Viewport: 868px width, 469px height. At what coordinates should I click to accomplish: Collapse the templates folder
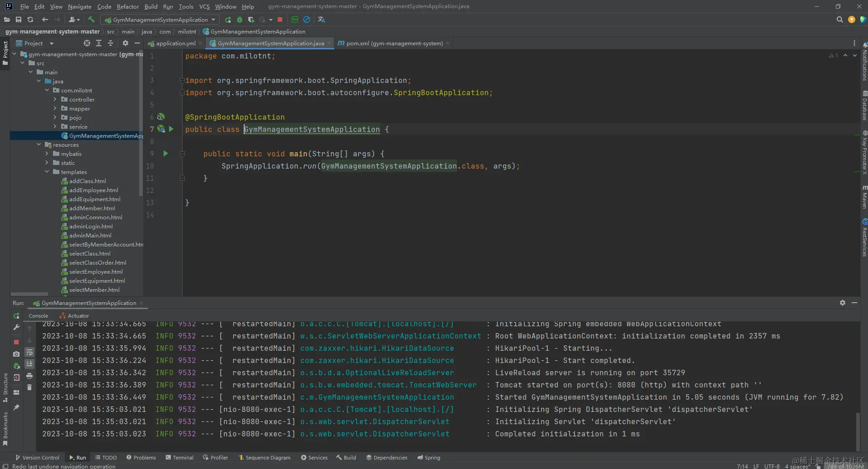coord(47,172)
